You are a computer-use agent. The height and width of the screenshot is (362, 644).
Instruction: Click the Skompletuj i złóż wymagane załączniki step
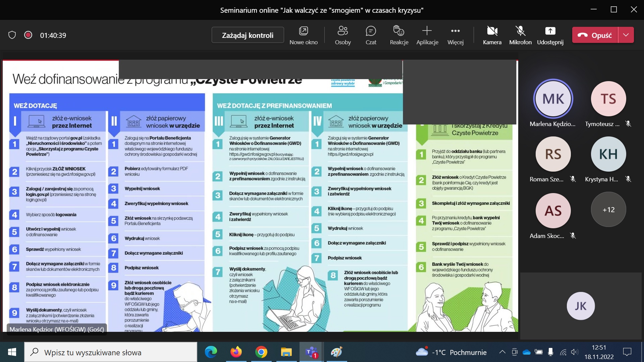point(471,203)
